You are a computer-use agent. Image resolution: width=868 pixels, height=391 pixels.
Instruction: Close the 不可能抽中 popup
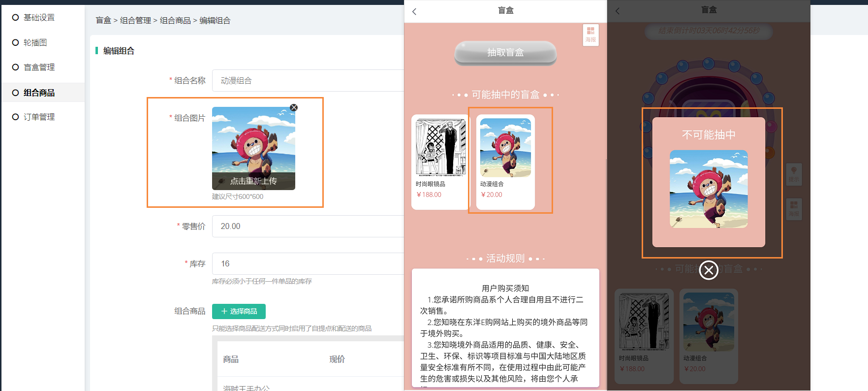[x=709, y=270]
